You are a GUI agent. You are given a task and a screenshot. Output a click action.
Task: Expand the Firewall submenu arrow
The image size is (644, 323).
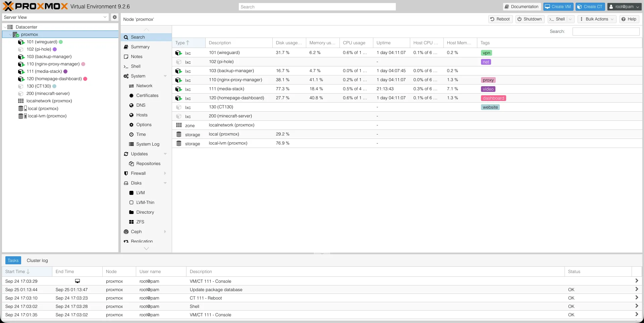[x=165, y=173]
